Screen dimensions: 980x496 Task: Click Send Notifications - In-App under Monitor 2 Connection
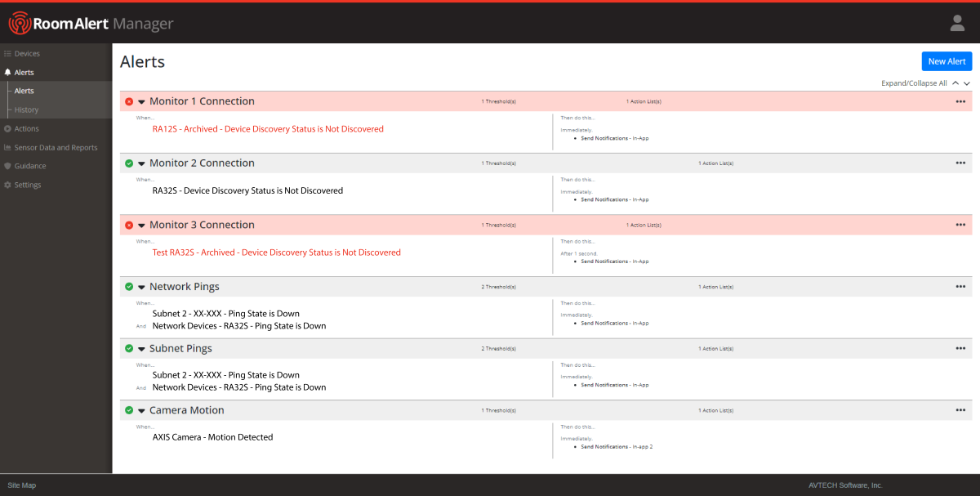coord(612,199)
